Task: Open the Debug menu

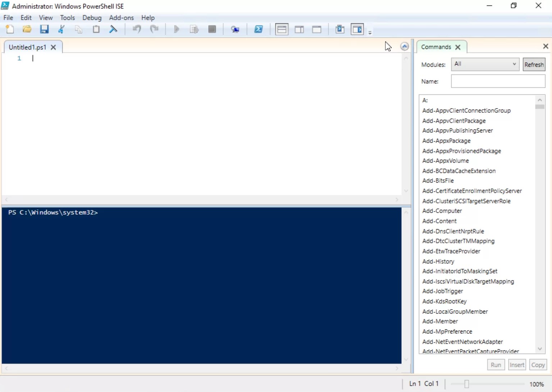Action: (92, 17)
